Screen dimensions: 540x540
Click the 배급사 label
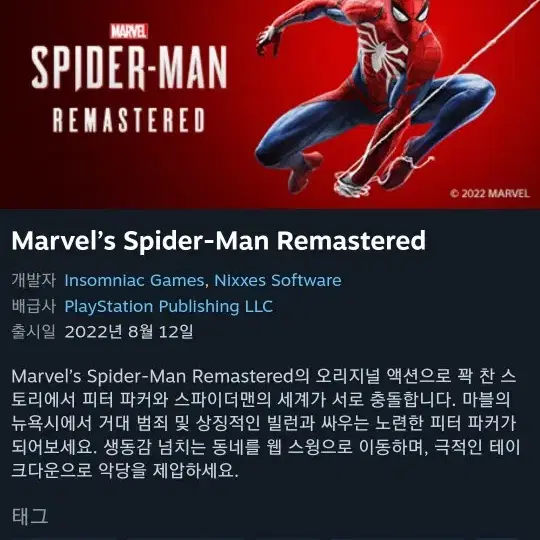point(33,306)
